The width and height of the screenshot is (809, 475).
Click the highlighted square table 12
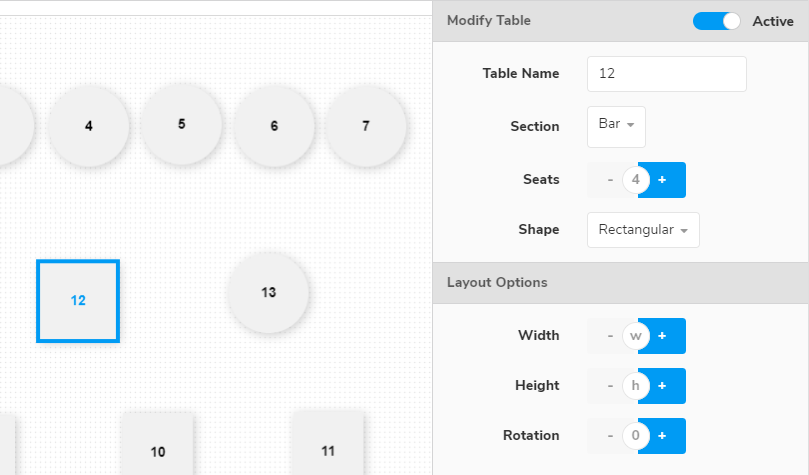(78, 301)
